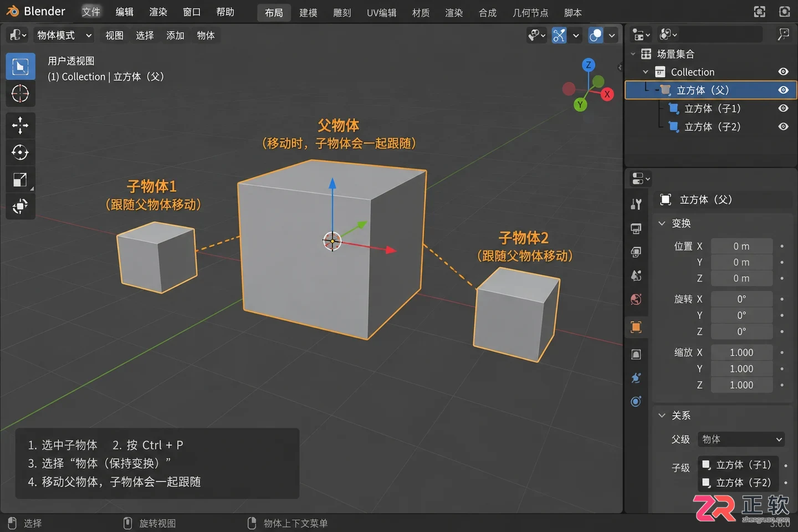Screen dimensions: 798x532
Task: Collapse the Collection tree row
Action: pyautogui.click(x=646, y=72)
